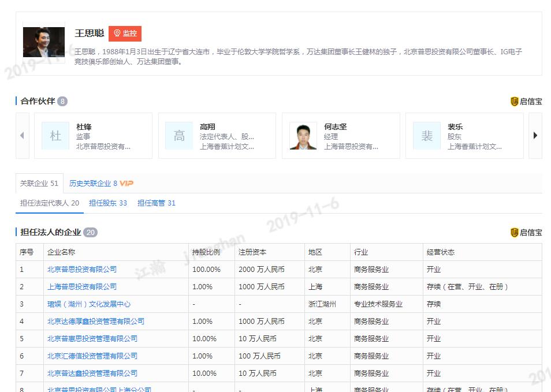The image size is (551, 392).
Task: Select 担任法定代表人 20 sub-tab
Action: tap(50, 203)
